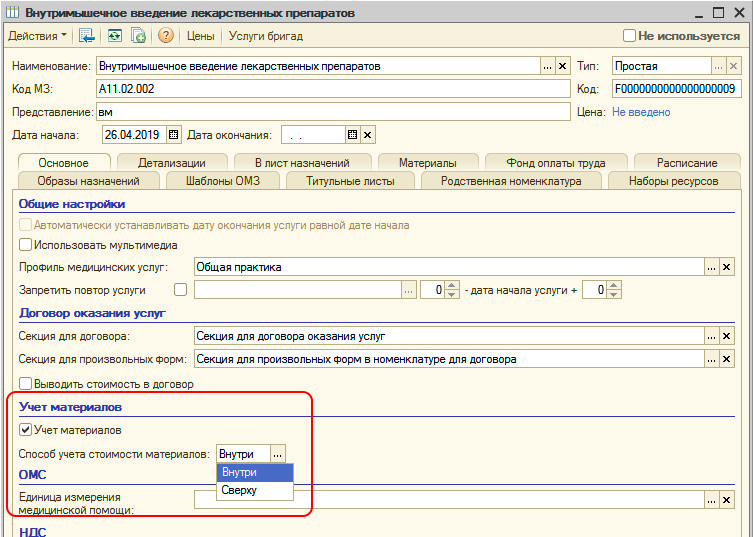Clear the Дата окончания field
753x537 pixels.
click(x=367, y=135)
